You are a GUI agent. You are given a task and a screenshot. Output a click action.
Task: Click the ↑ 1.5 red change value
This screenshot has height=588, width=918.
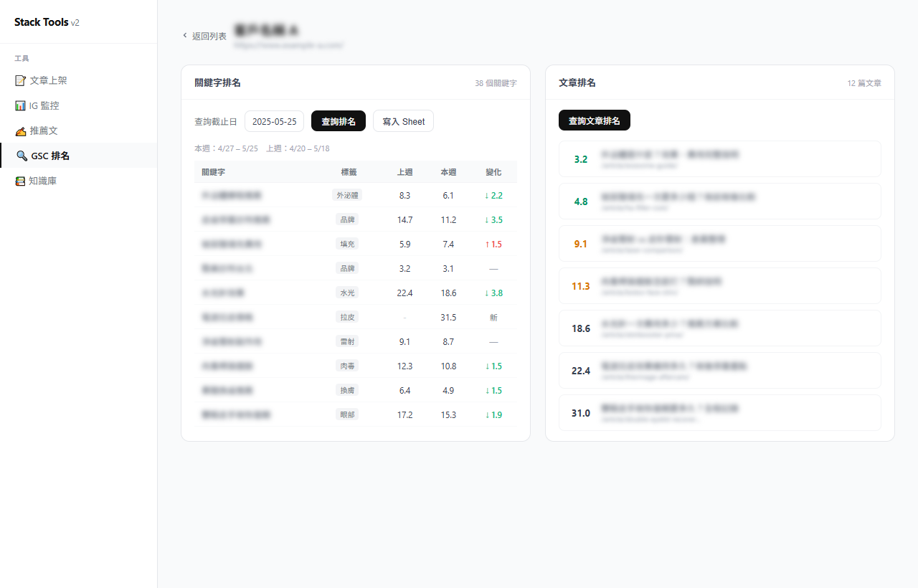click(x=493, y=244)
